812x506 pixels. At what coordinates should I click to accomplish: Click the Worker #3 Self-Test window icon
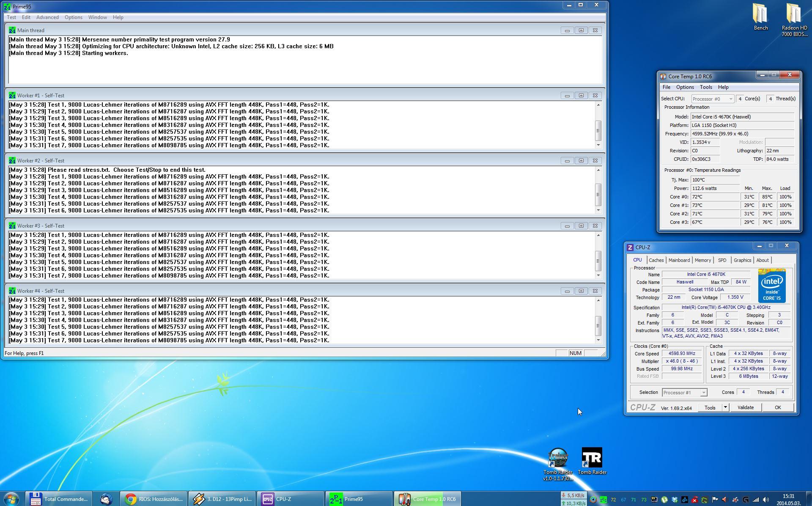click(x=12, y=226)
